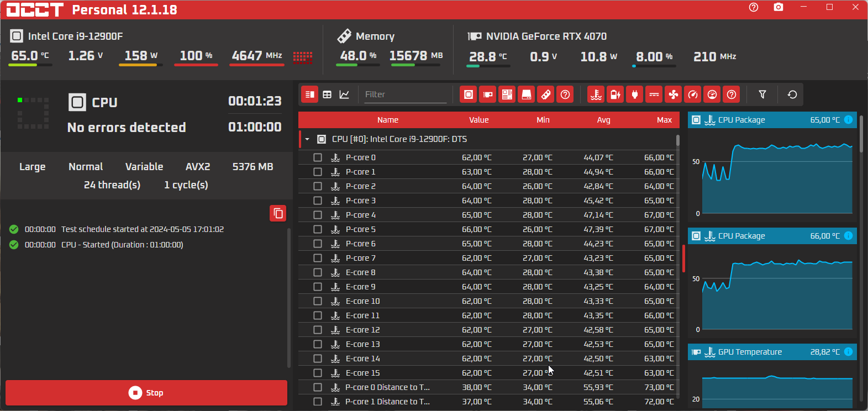Toggle the power plug sensor filter
The height and width of the screenshot is (411, 868).
(x=635, y=94)
